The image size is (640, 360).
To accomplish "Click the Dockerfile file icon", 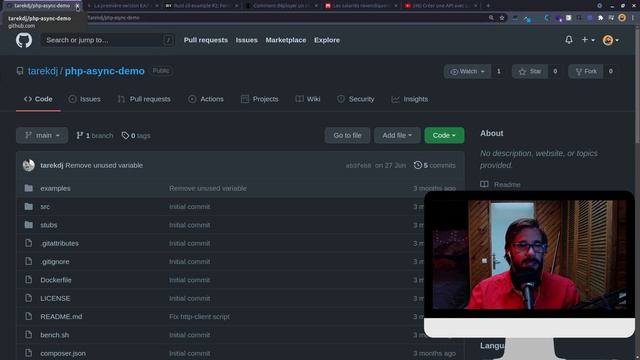I will 29,280.
